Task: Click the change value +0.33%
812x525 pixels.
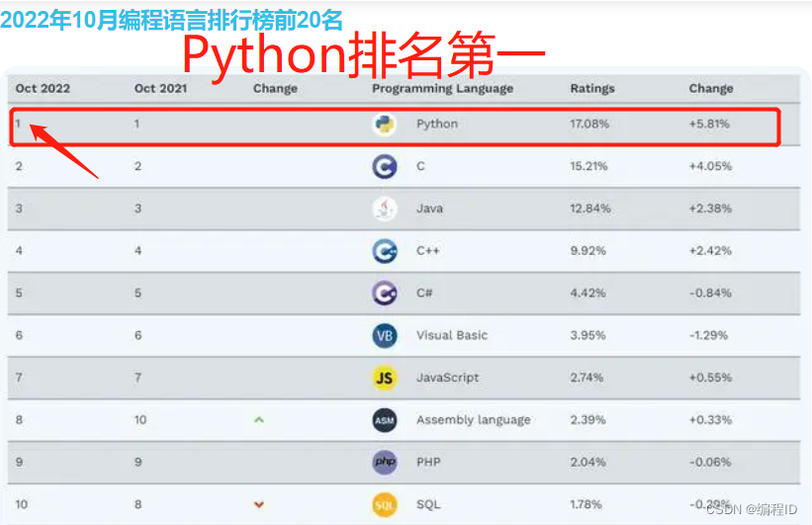Action: point(710,420)
